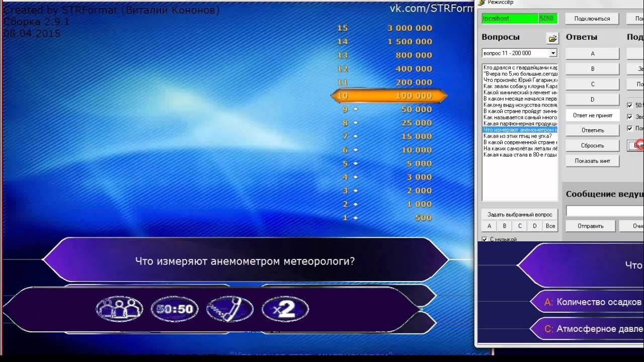644x362 pixels.
Task: Select question starting "Вчера по 5,но большие"
Action: [x=520, y=73]
